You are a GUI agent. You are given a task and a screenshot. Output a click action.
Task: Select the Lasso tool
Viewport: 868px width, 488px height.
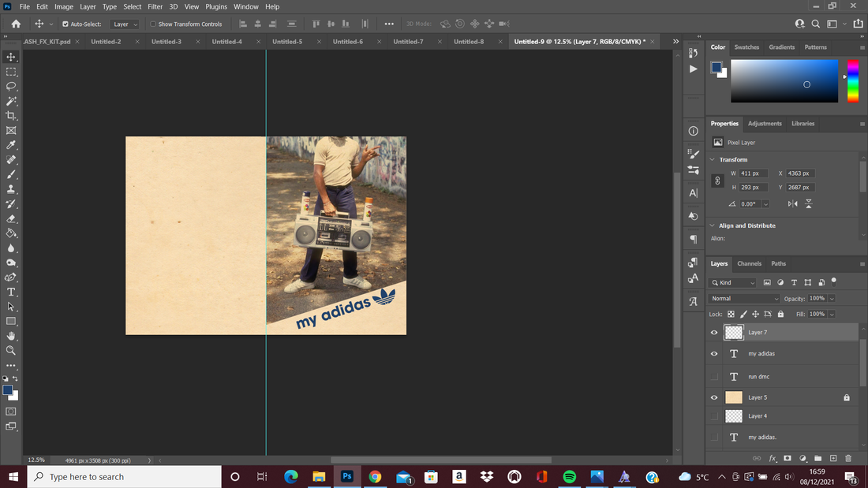[x=11, y=86]
